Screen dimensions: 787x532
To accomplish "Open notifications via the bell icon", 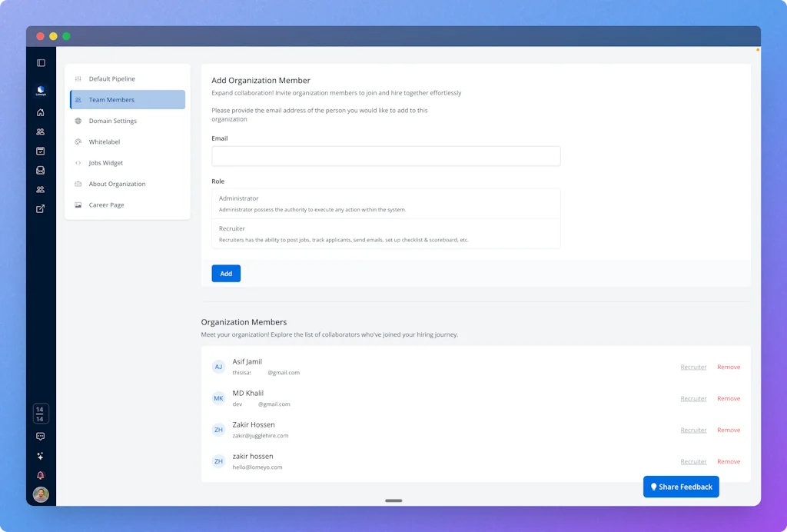I will click(41, 475).
